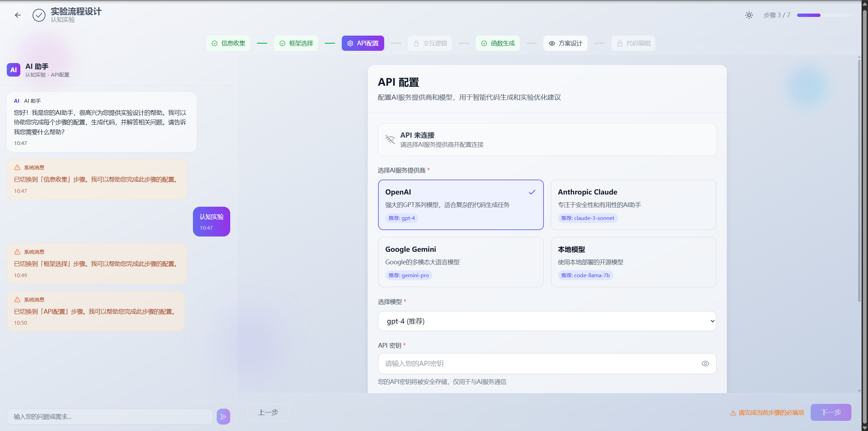868x431 pixels.
Task: Click the 下一步 button
Action: [x=831, y=412]
